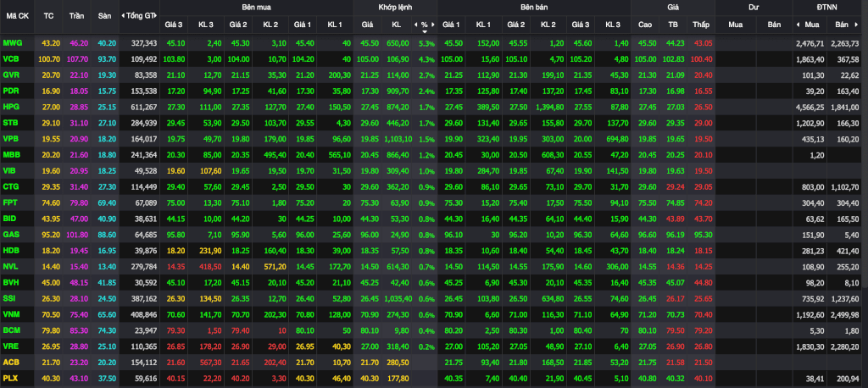Click HPG foreign buy value 4,566,25
Viewport: 868px width, 388px height.
(810, 107)
